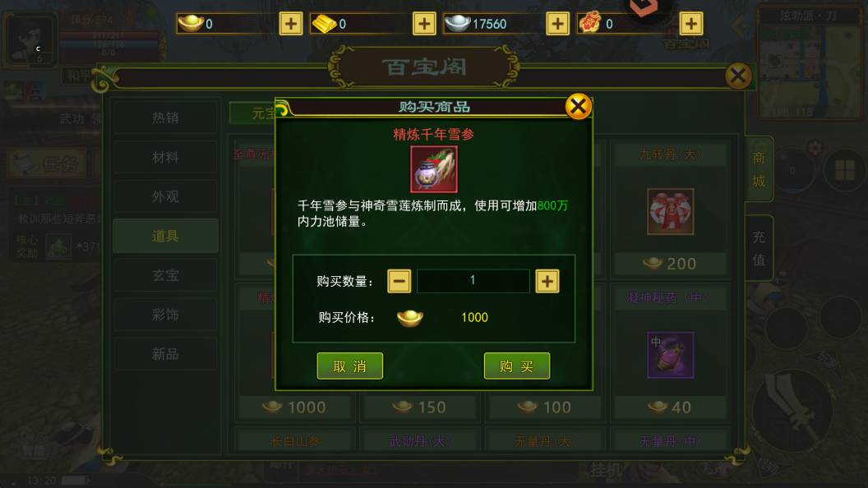The height and width of the screenshot is (488, 868).
Task: Open the 材料 materials category
Action: [x=165, y=157]
